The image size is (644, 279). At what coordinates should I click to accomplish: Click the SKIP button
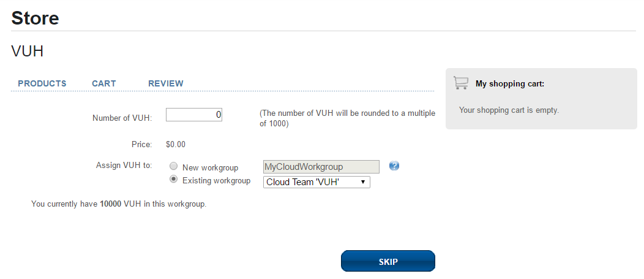pos(388,261)
